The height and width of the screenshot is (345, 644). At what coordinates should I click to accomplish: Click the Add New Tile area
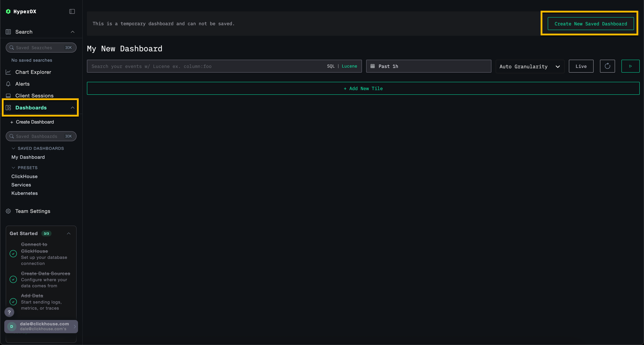(x=363, y=88)
